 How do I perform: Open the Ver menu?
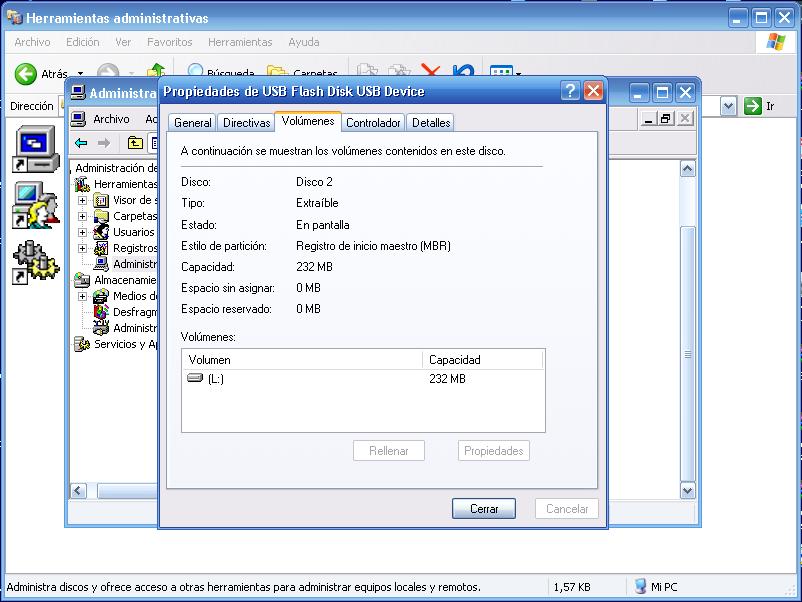[123, 42]
